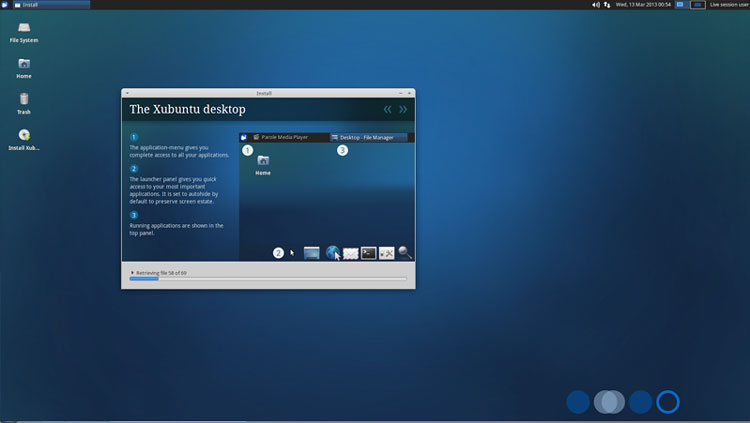
Task: Go to the previous slide
Action: coord(387,110)
